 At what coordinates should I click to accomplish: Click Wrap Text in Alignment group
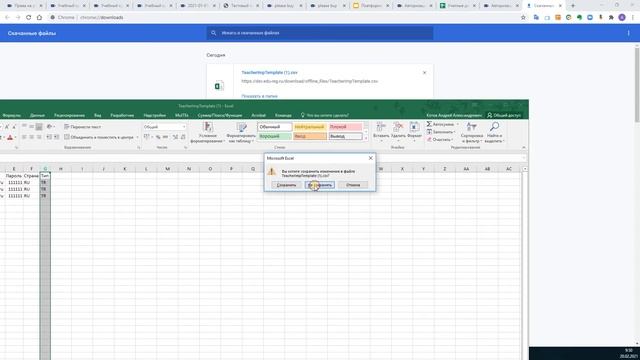tap(82, 127)
